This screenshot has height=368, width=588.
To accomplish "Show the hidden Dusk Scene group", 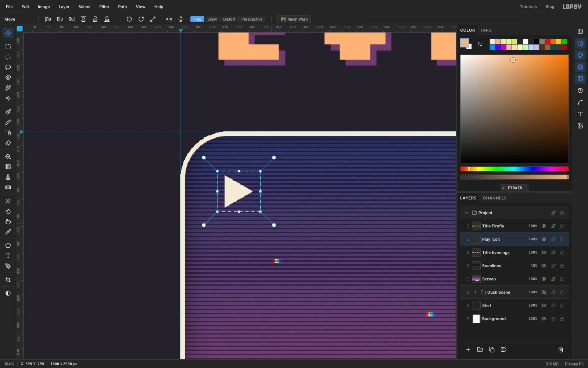I will [x=544, y=292].
